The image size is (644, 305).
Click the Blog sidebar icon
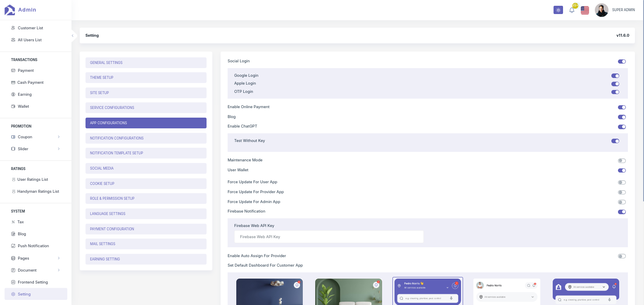[13, 234]
